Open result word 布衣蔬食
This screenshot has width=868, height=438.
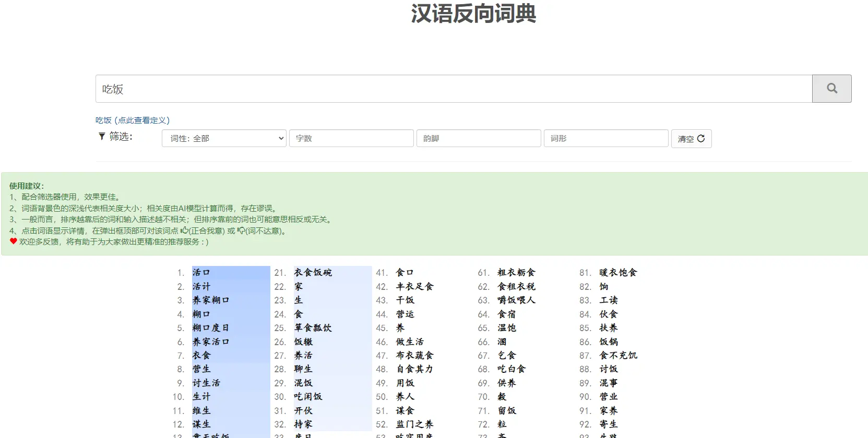pyautogui.click(x=414, y=355)
